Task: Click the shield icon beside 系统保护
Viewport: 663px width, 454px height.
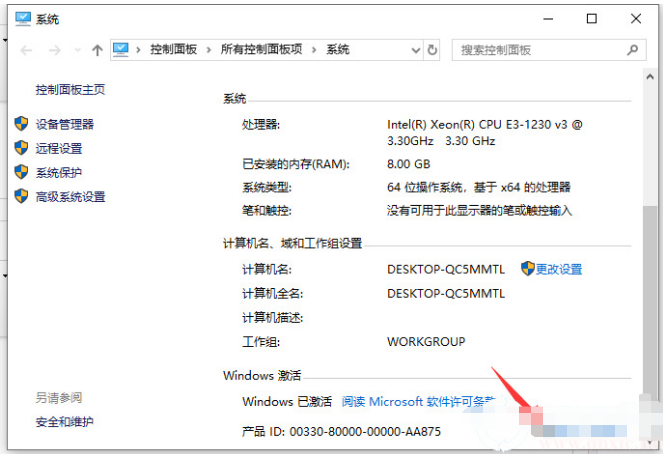Action: (x=21, y=172)
